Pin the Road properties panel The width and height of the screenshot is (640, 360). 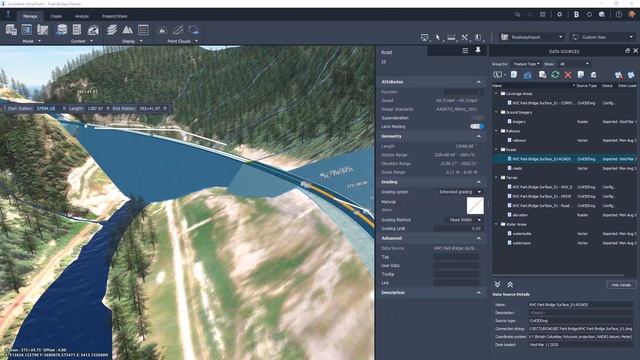tap(478, 50)
